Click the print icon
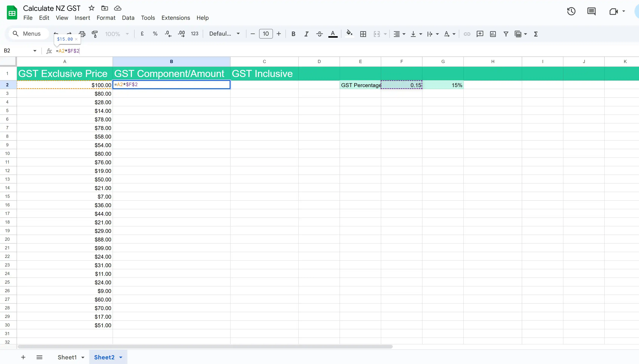Image resolution: width=639 pixels, height=364 pixels. pos(82,34)
